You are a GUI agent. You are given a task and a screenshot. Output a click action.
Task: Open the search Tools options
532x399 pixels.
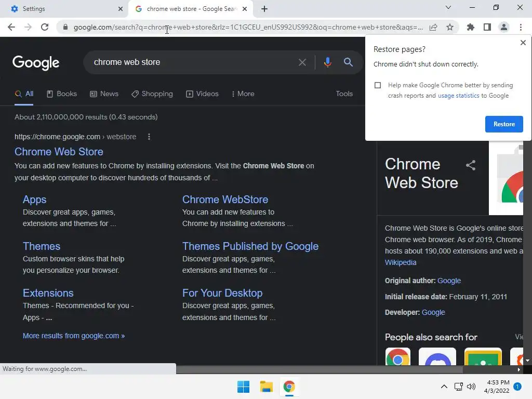tap(344, 94)
